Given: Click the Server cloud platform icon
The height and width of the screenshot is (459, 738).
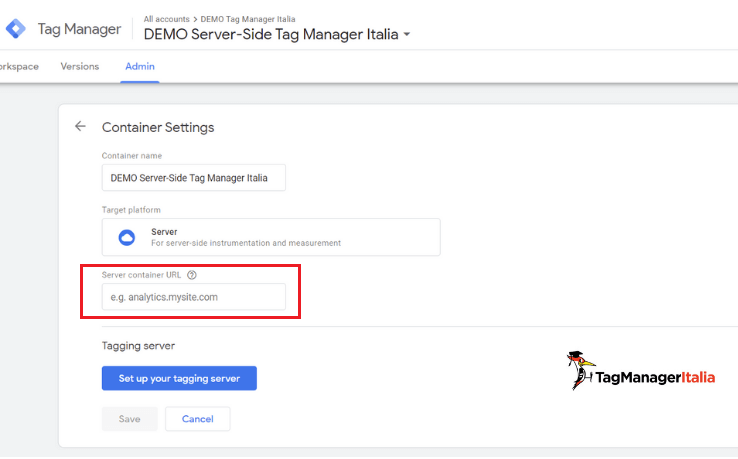Looking at the screenshot, I should 126,237.
